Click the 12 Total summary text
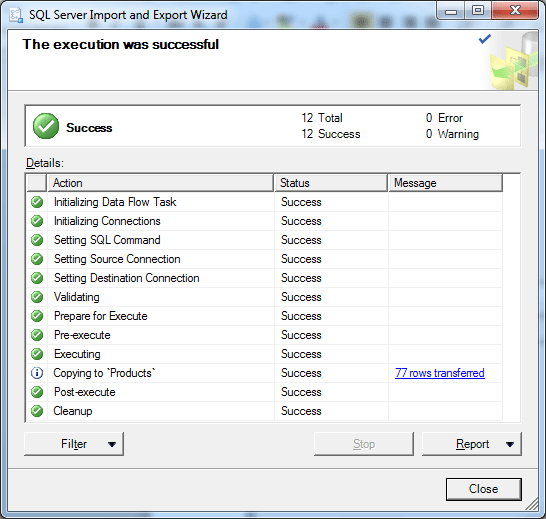This screenshot has width=546, height=519. (x=322, y=118)
